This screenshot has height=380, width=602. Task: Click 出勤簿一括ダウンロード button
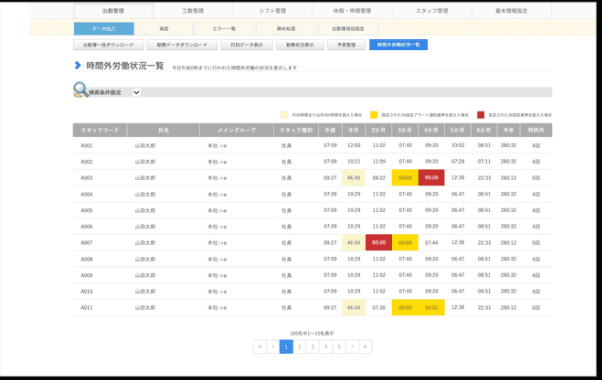(x=108, y=45)
